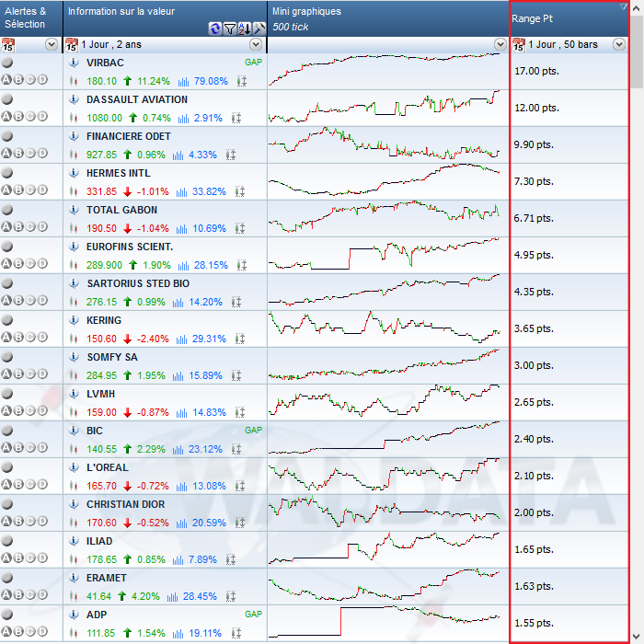Open order book icon in VIRBAC row
This screenshot has height=644, width=644.
pos(242,81)
